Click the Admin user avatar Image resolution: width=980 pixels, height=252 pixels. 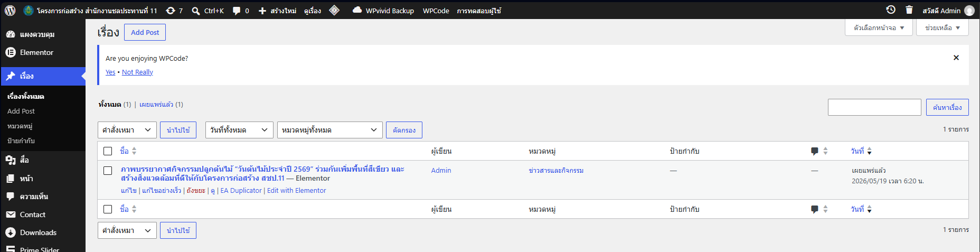[969, 11]
